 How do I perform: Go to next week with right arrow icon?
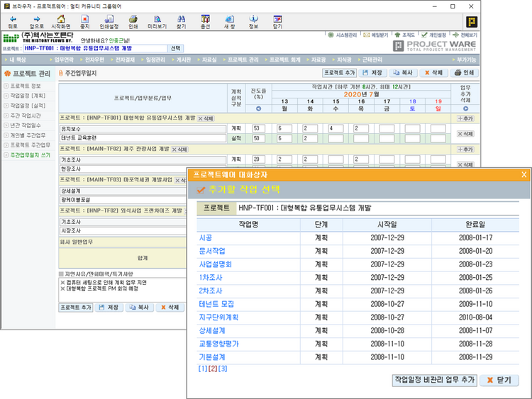465,109
